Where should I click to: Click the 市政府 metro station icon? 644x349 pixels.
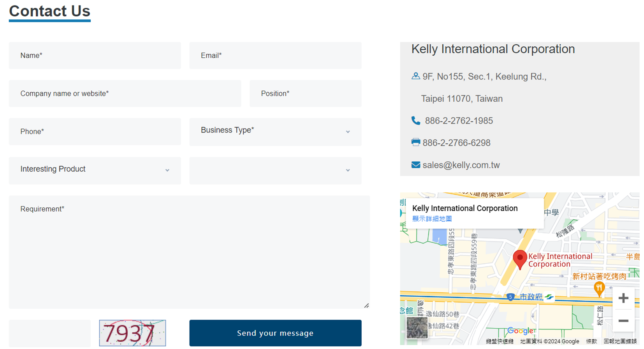tap(549, 297)
